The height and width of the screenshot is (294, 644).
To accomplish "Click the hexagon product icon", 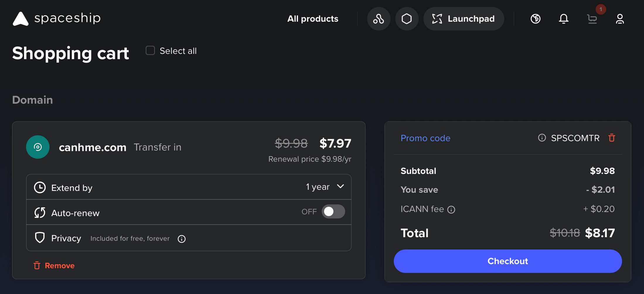I will 407,19.
